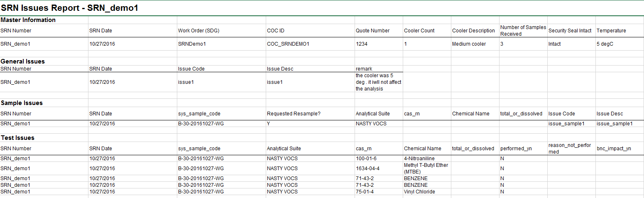The image size is (644, 198).
Task: Click the Quote Number value 1234
Action: click(x=362, y=44)
